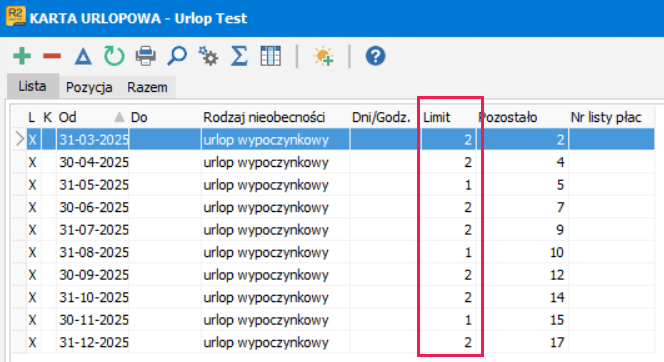Toggle the L mark on the 30-04-2025 row

(x=33, y=163)
